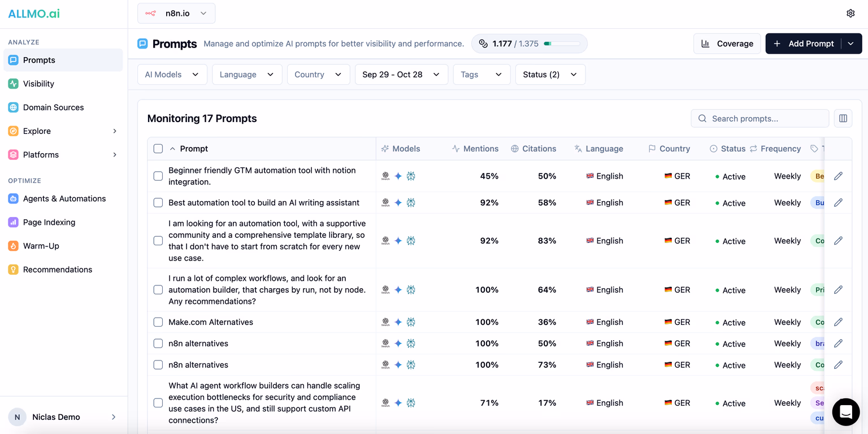Click the Warm-Up flame icon
The height and width of the screenshot is (434, 868).
click(13, 246)
